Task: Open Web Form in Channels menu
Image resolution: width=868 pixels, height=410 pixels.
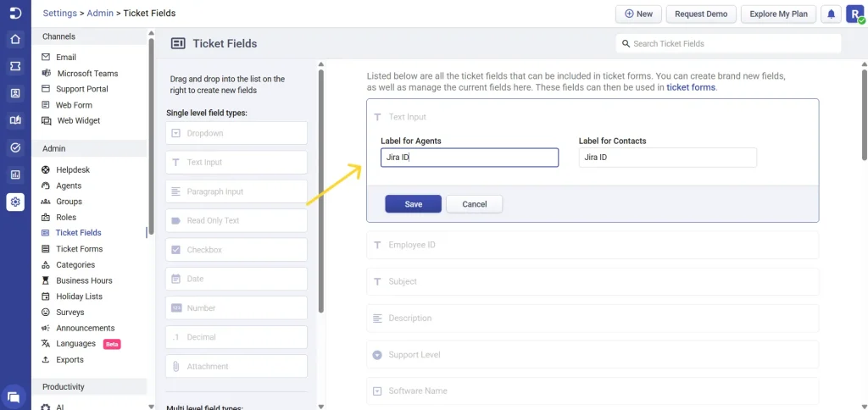Action: [x=75, y=104]
